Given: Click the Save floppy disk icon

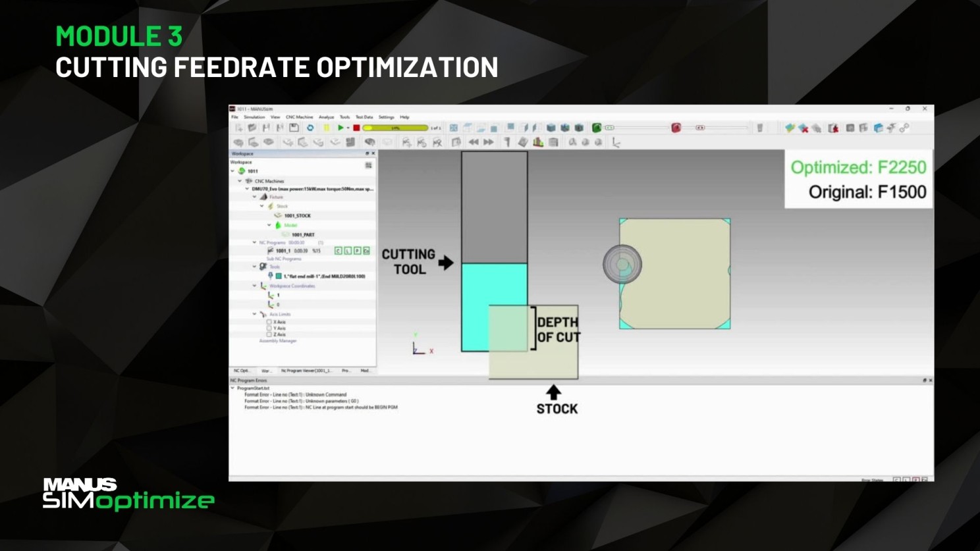Looking at the screenshot, I should [294, 128].
